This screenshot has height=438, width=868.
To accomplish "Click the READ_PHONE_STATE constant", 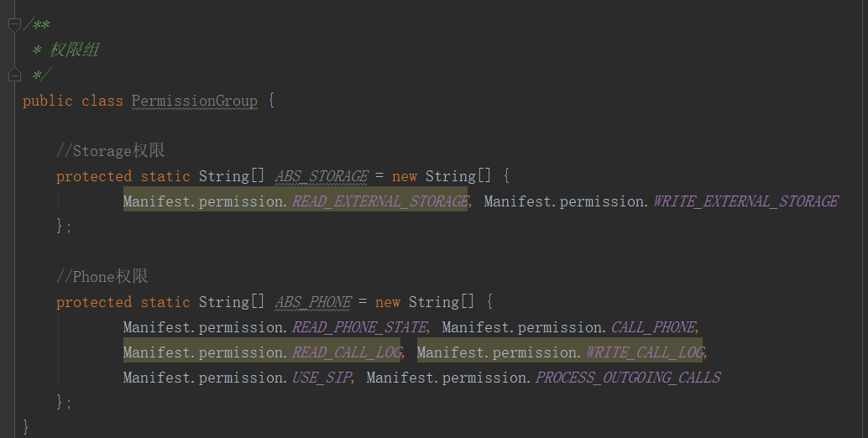I will [360, 327].
